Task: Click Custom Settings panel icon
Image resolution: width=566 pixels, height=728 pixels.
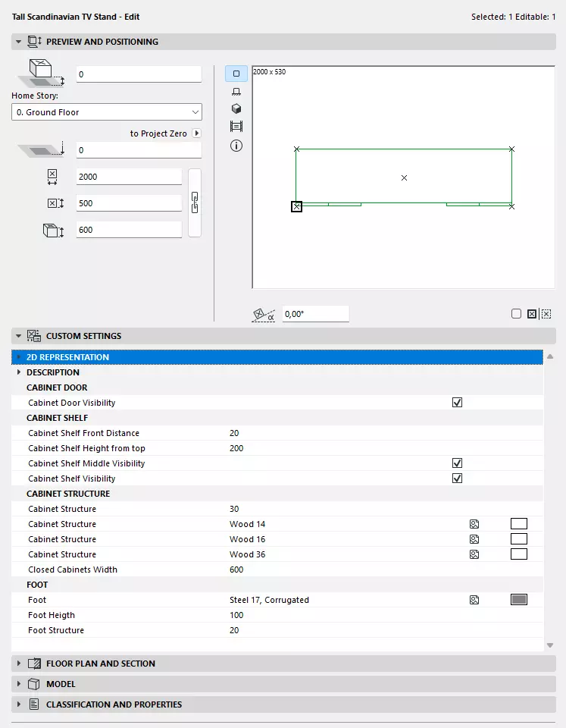Action: click(34, 336)
